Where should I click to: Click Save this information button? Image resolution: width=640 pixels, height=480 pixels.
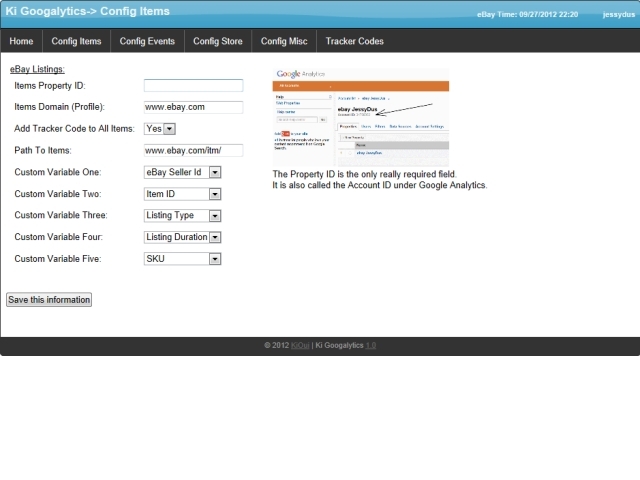(49, 300)
